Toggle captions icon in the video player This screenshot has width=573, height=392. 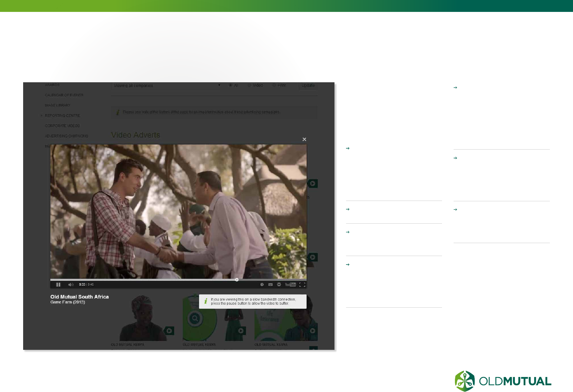(271, 285)
